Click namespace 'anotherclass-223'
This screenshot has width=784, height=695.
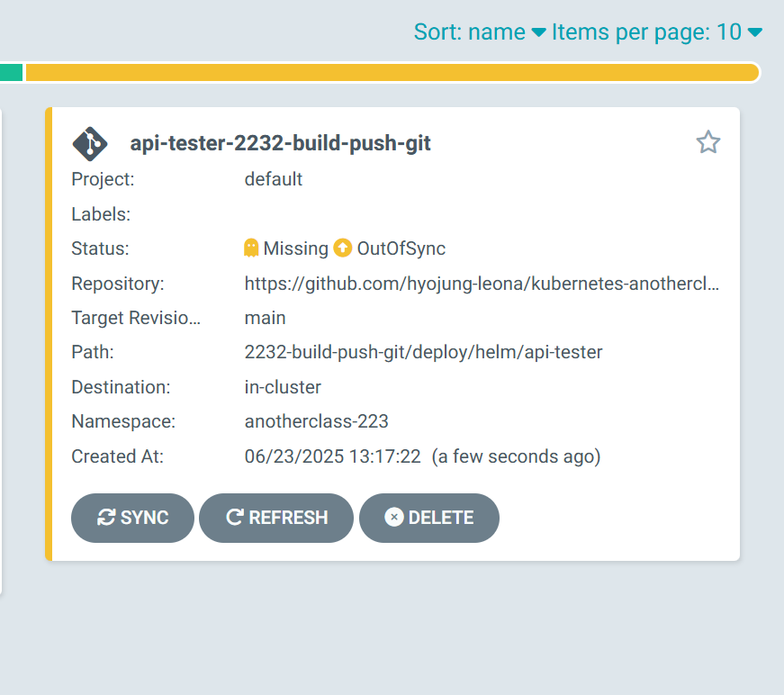click(x=316, y=421)
